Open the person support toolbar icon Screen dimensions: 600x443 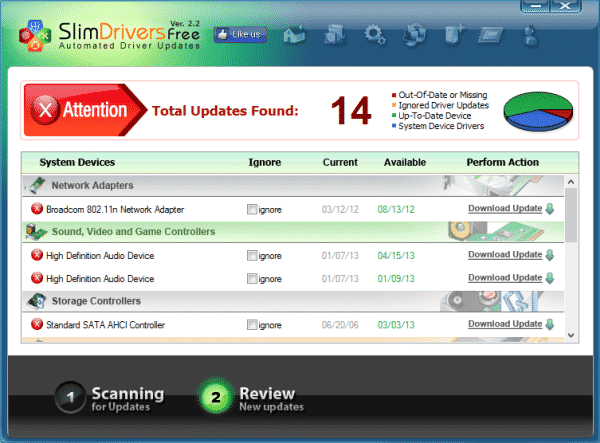coord(531,36)
